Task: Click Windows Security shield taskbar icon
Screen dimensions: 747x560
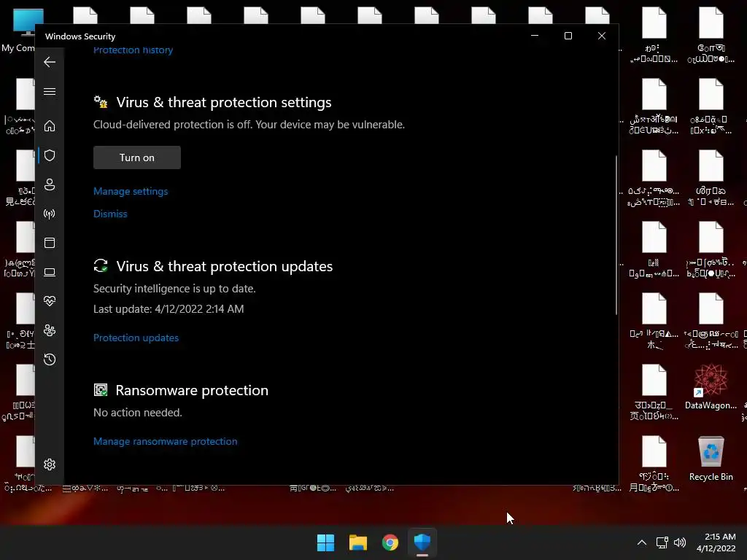Action: pos(422,542)
